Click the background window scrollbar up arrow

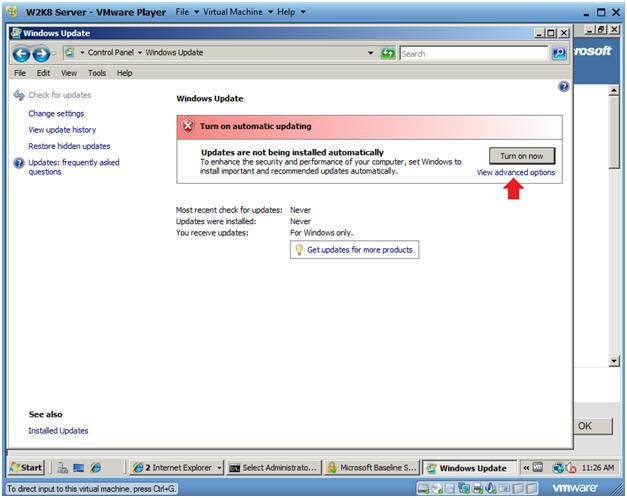pyautogui.click(x=614, y=91)
